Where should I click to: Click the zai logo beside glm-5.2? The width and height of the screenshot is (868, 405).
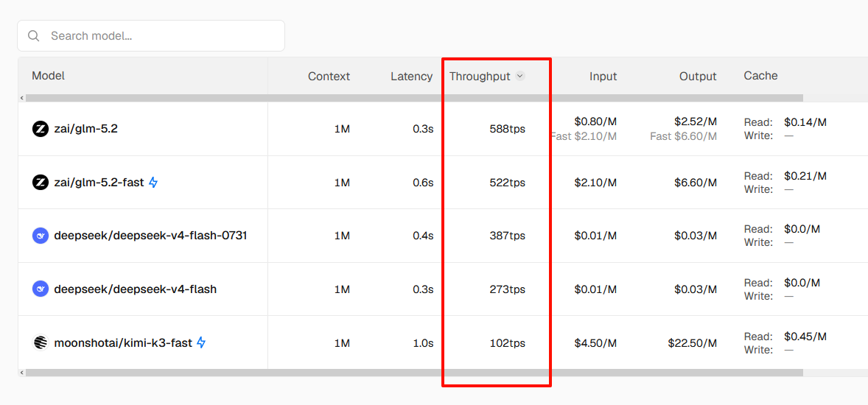click(41, 129)
